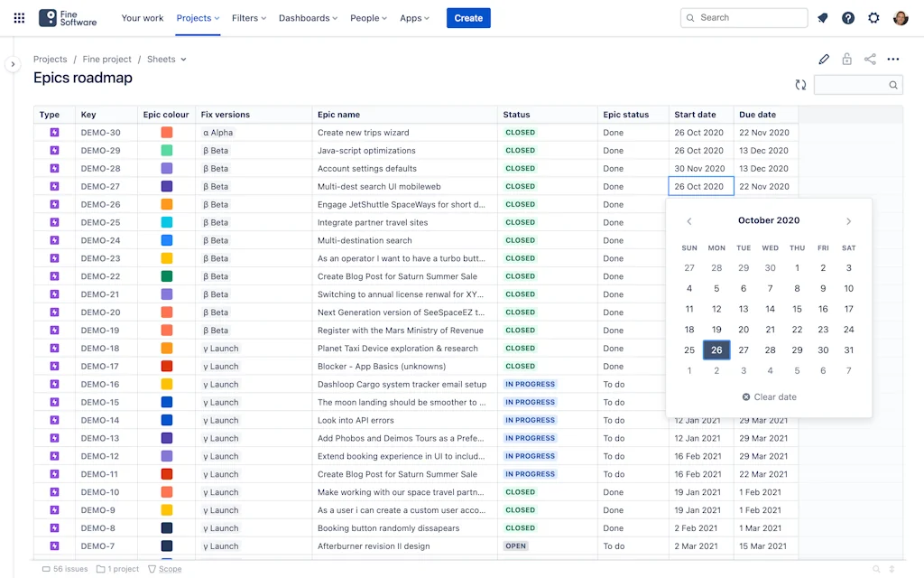Image resolution: width=924 pixels, height=578 pixels.
Task: Open the three-dot more actions menu
Action: tap(893, 60)
